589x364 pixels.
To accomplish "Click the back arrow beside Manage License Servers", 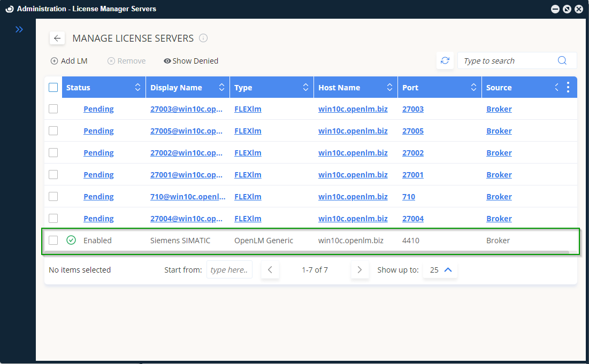I will (57, 38).
